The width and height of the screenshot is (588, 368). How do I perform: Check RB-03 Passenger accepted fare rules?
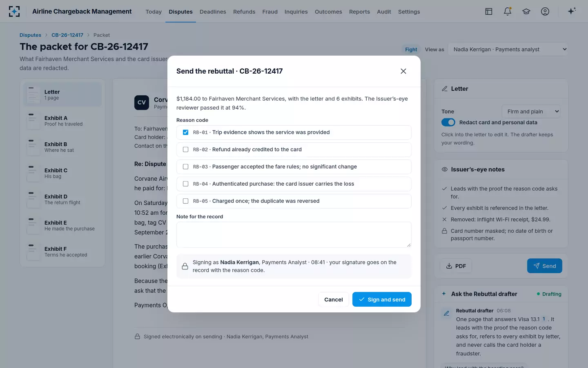tap(186, 167)
